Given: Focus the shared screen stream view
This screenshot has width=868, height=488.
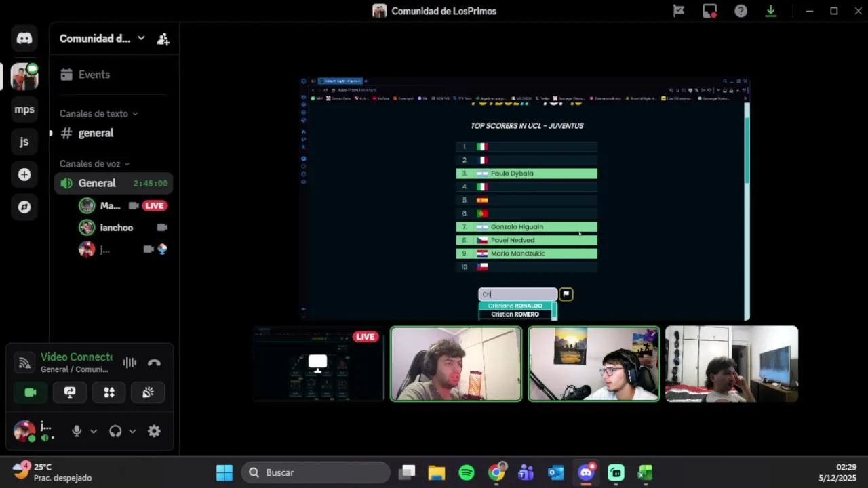Looking at the screenshot, I should pyautogui.click(x=526, y=198).
